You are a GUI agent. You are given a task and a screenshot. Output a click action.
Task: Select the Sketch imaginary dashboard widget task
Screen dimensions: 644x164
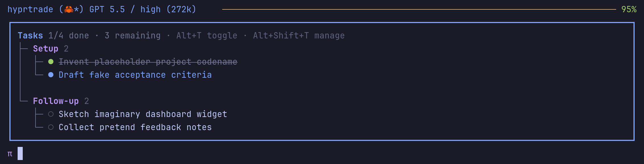(143, 114)
